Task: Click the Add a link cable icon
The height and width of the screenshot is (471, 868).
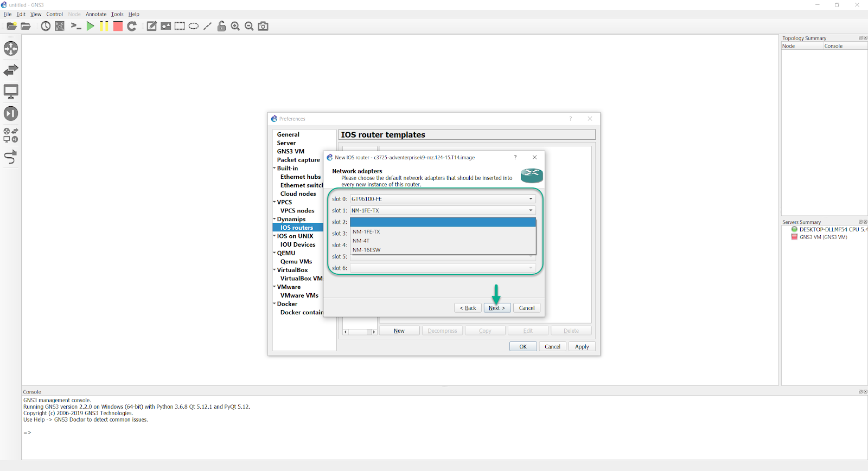Action: [x=11, y=157]
